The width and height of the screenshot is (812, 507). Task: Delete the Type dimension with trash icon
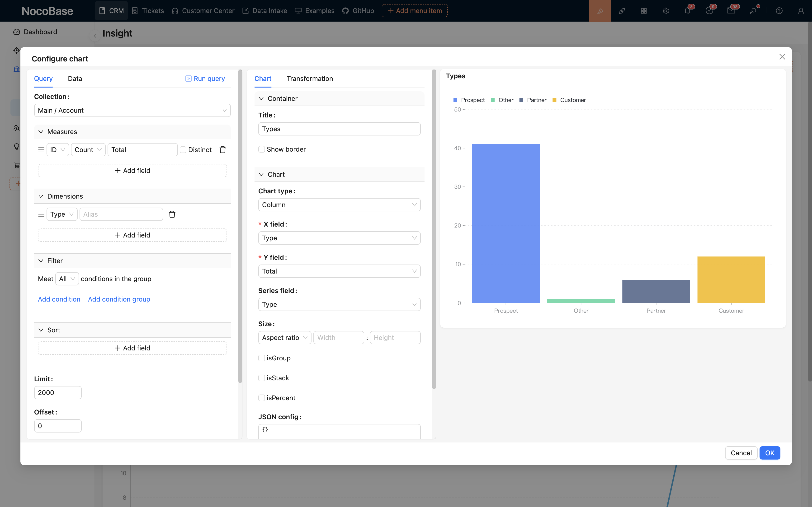click(172, 214)
